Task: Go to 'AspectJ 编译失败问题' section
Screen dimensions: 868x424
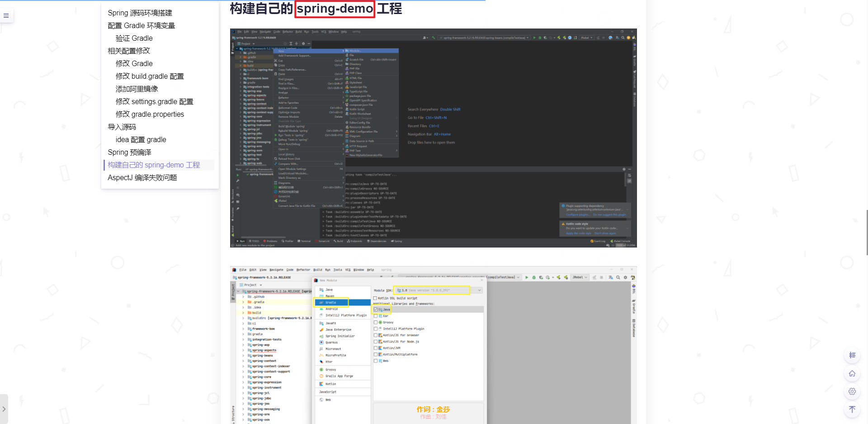Action: pos(142,177)
